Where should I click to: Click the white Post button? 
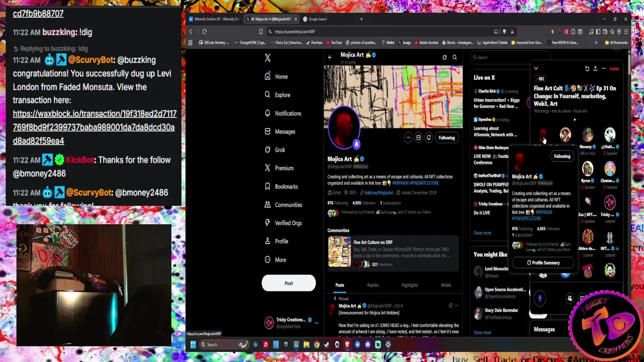pos(289,283)
